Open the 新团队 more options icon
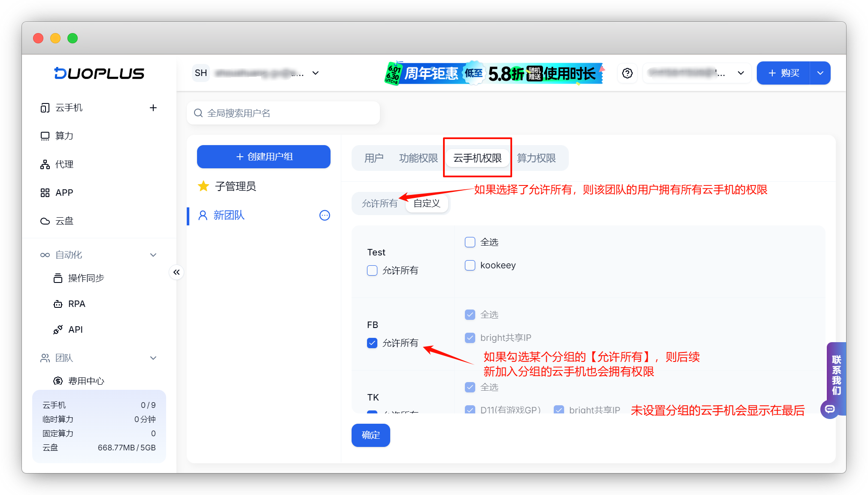The height and width of the screenshot is (495, 868). coord(325,215)
